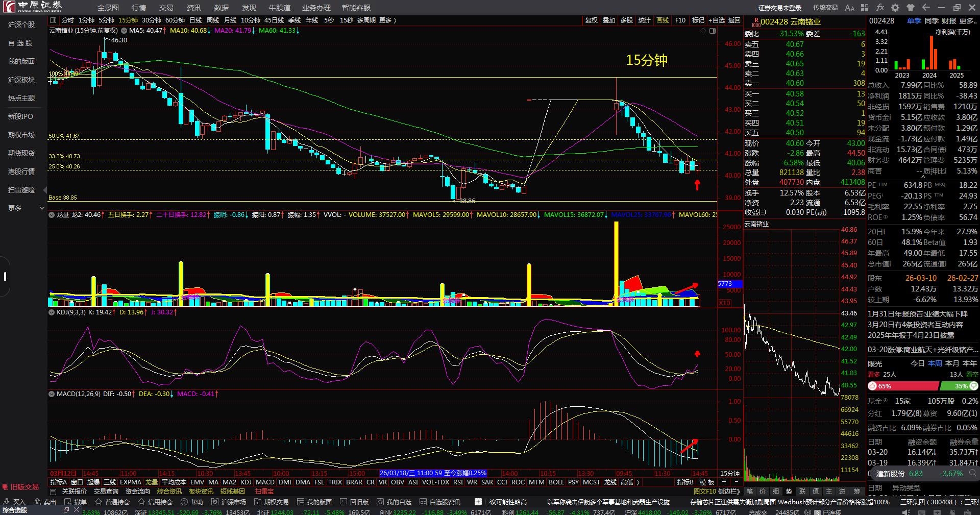Switch back with 回旧版 icon

click(x=344, y=502)
